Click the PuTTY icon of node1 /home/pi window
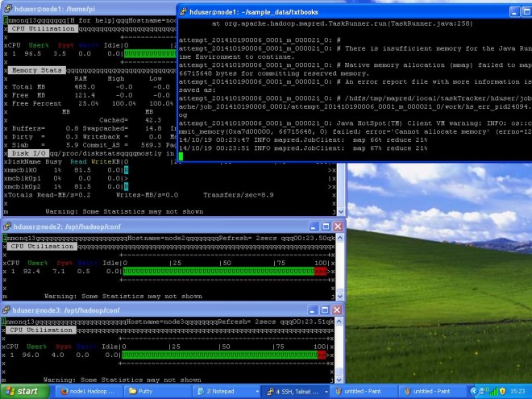532x399 pixels. click(7, 9)
